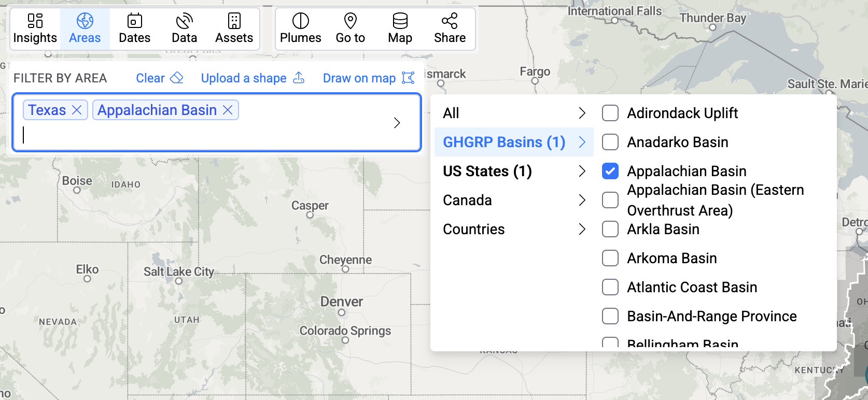Remove the Appalachian Basin filter tag
The image size is (868, 400).
point(228,110)
